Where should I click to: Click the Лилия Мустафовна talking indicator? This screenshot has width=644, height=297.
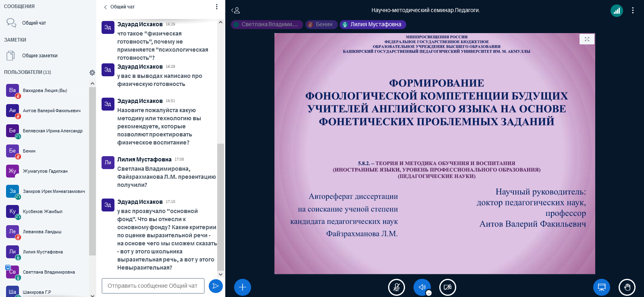coord(372,25)
